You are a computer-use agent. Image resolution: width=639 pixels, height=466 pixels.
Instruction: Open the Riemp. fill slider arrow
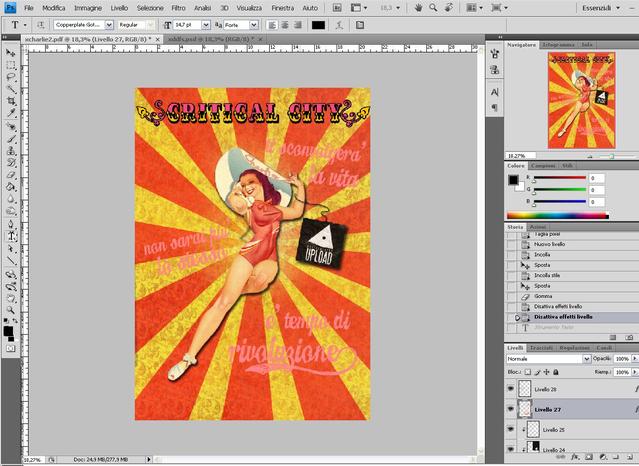coord(635,372)
